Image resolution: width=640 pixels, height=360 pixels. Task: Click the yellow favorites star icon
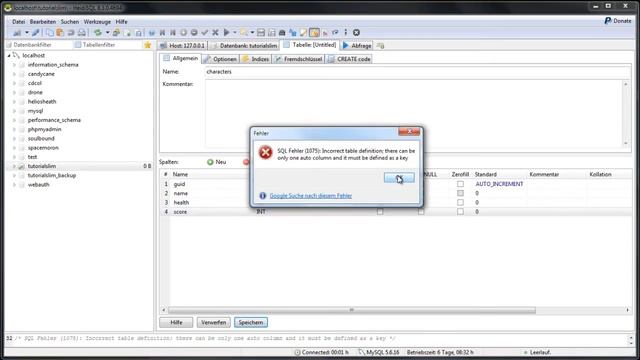(148, 45)
